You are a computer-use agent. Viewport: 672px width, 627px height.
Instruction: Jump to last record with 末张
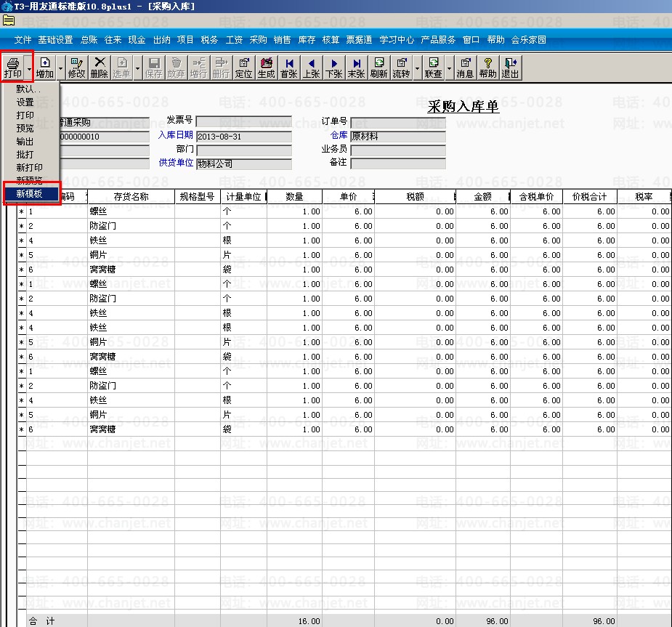(356, 68)
